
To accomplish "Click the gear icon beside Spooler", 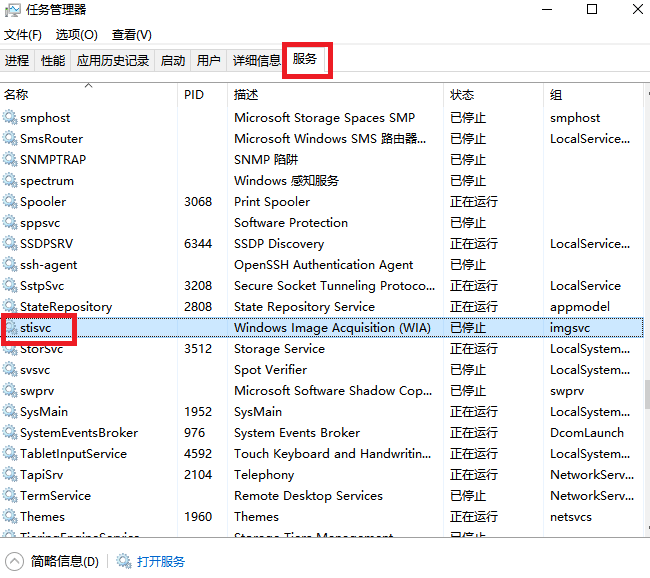I will 10,202.
